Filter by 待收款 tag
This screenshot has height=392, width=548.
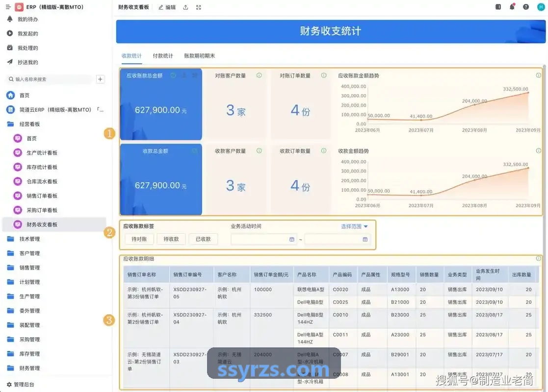[171, 239]
